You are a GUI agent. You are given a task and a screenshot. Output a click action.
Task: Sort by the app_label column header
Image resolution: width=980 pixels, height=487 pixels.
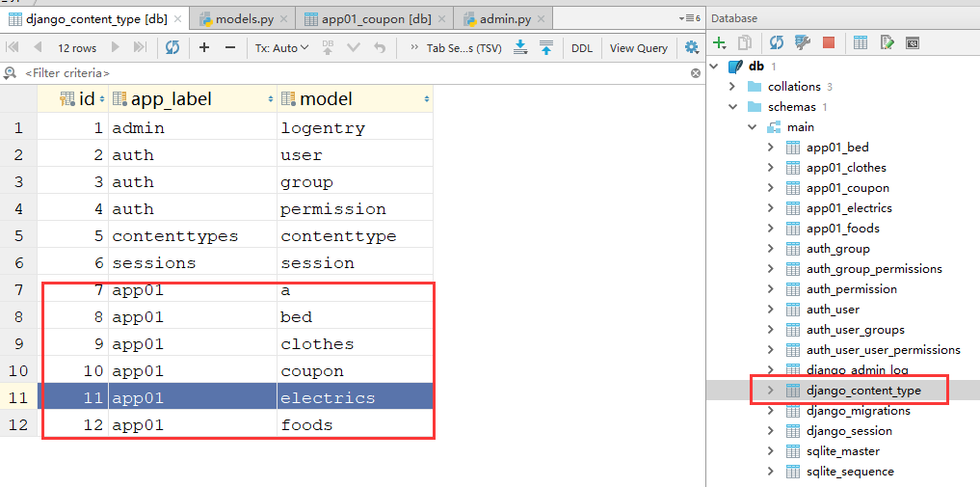point(193,98)
